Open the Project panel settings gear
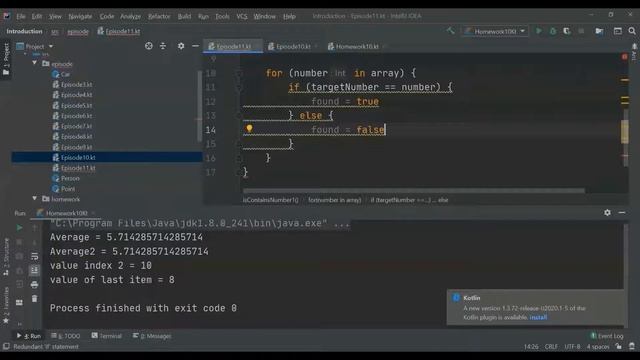Screen dimensions: 640x360 (x=181, y=46)
